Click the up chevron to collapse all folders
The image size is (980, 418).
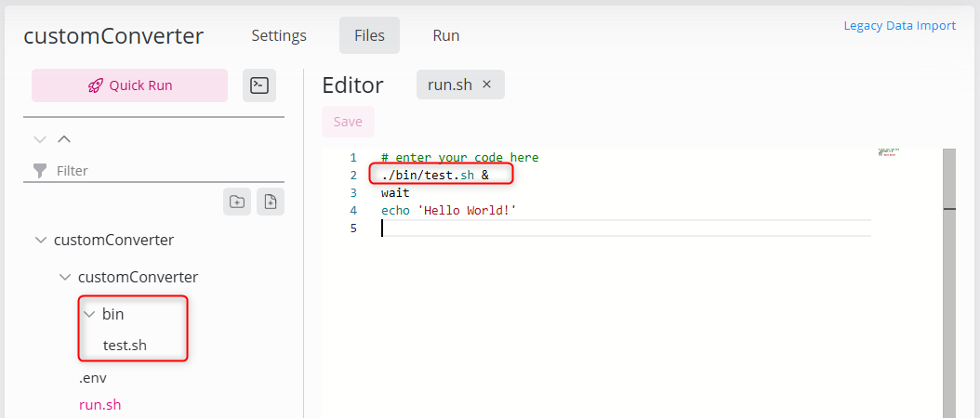[x=64, y=139]
